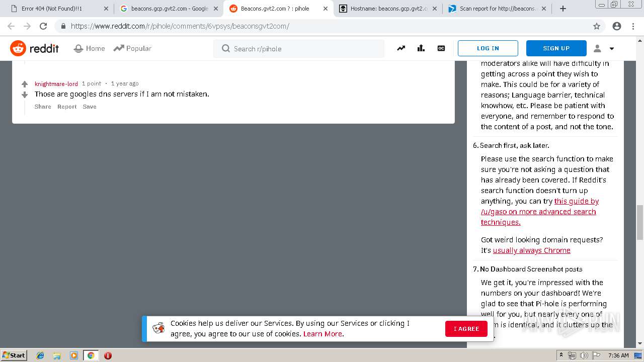Upvote knightmare-lord's comment

click(x=25, y=84)
